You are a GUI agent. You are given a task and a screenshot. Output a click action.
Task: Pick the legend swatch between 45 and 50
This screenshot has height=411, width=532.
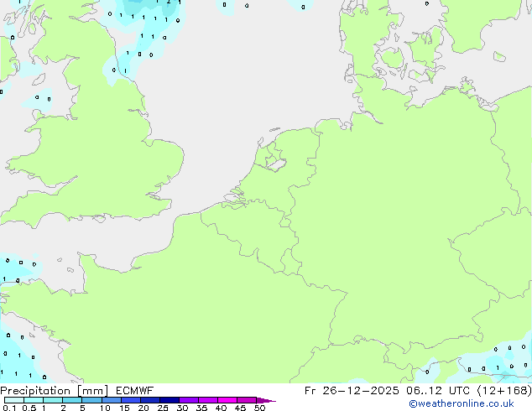(247, 400)
